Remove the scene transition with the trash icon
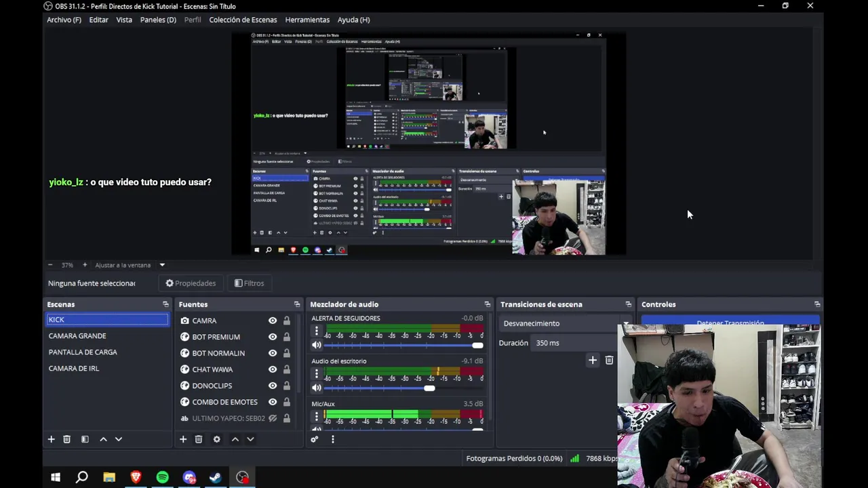This screenshot has height=488, width=868. click(609, 360)
